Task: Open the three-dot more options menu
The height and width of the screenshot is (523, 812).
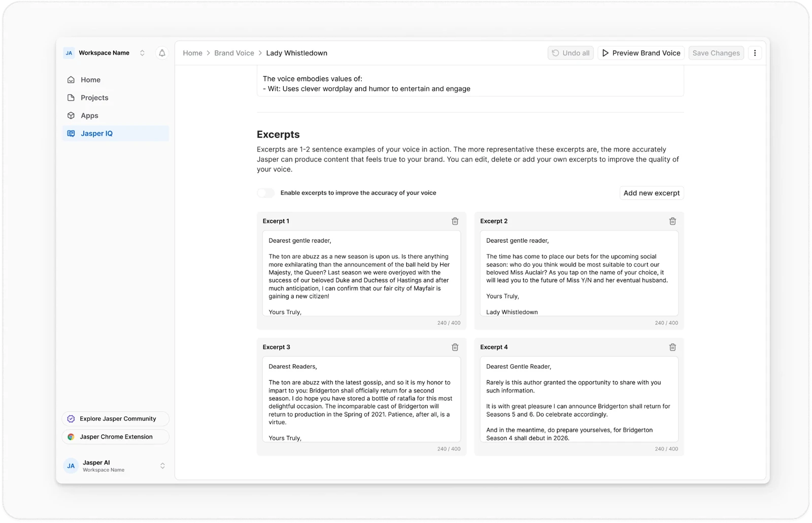Action: tap(755, 53)
